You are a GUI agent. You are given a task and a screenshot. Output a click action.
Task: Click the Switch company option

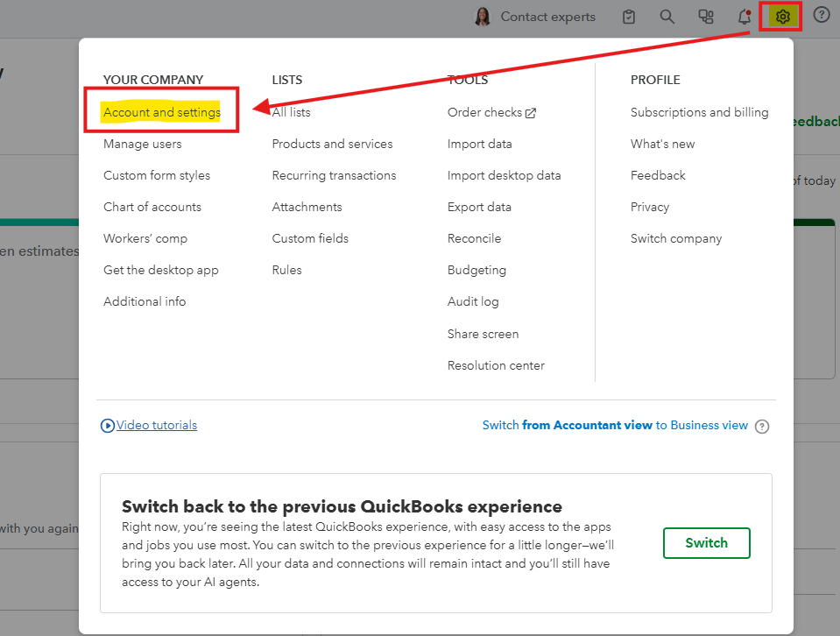(x=676, y=238)
